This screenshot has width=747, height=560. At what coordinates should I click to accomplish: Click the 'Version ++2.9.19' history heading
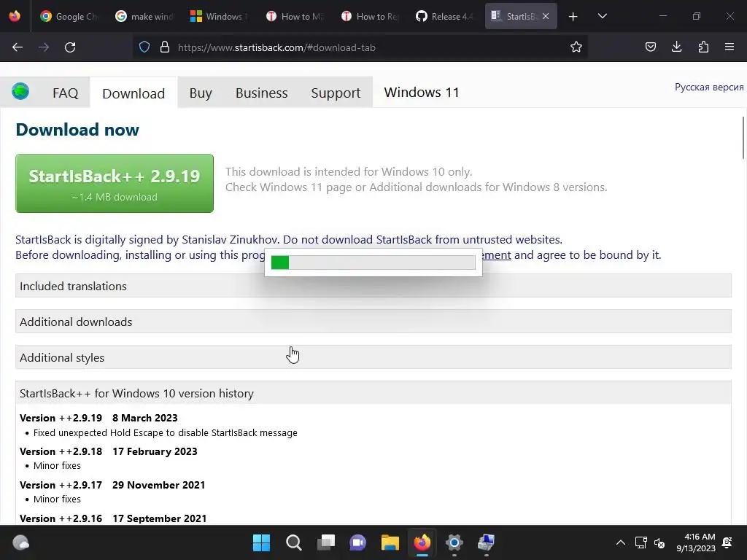pos(61,418)
